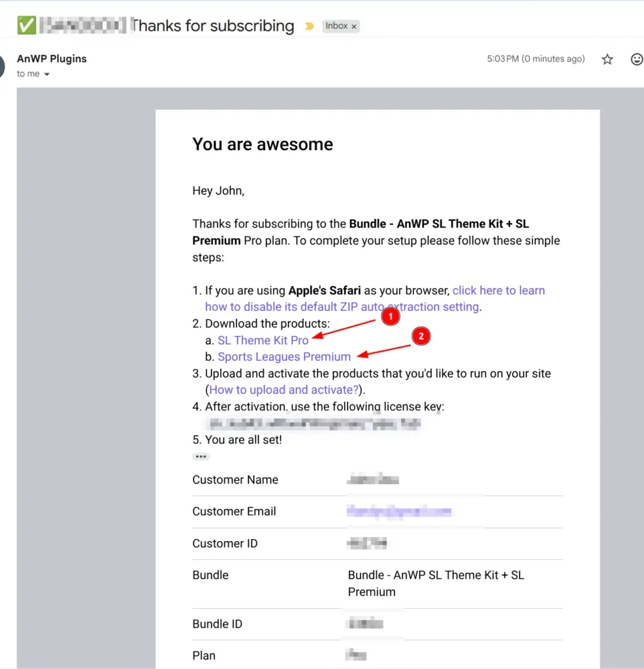The height and width of the screenshot is (669, 644).
Task: Open the AnWP Plugins sender name
Action: coord(52,58)
